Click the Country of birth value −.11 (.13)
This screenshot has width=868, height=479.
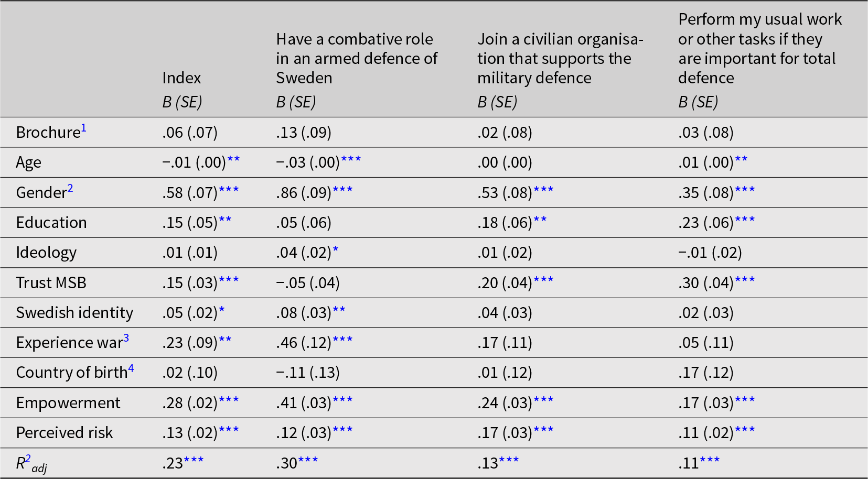pyautogui.click(x=308, y=373)
